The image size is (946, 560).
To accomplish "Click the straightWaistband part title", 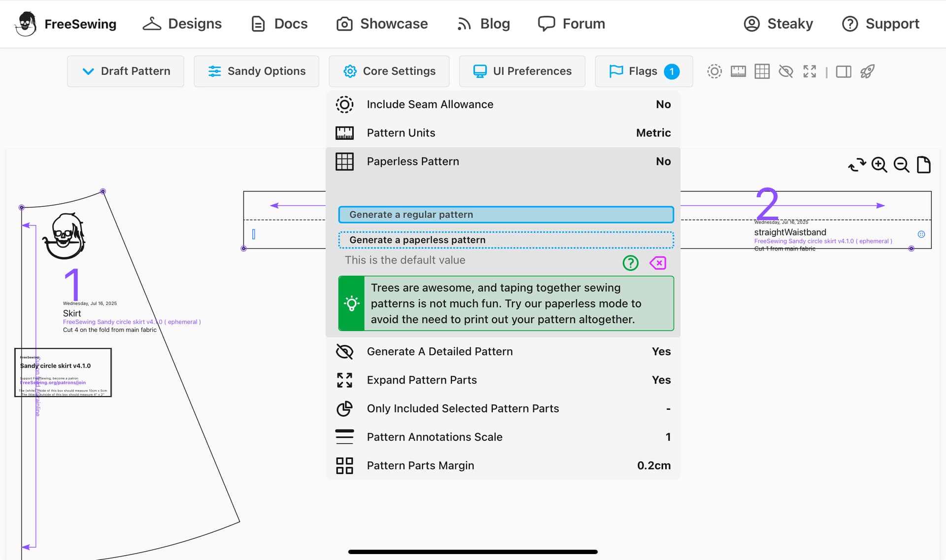I will point(790,232).
